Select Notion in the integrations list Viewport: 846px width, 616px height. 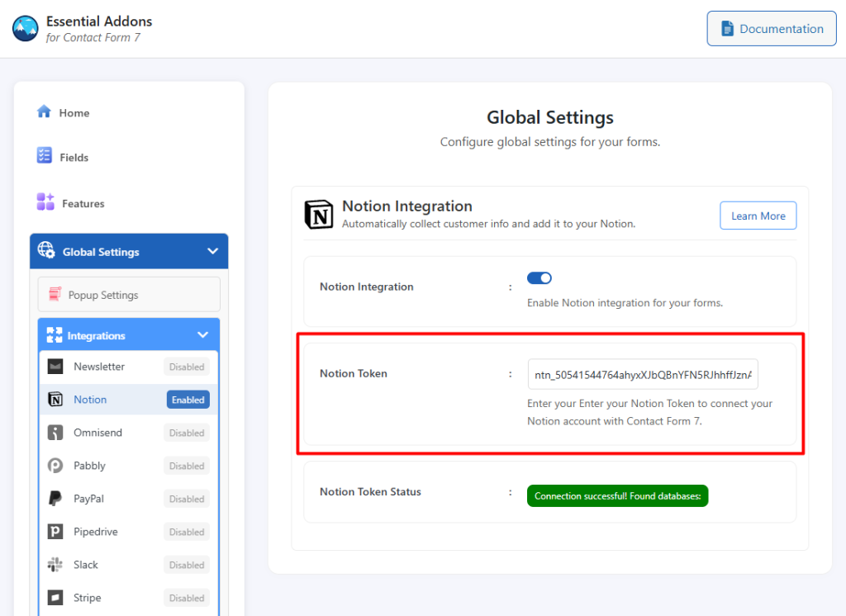[128, 400]
